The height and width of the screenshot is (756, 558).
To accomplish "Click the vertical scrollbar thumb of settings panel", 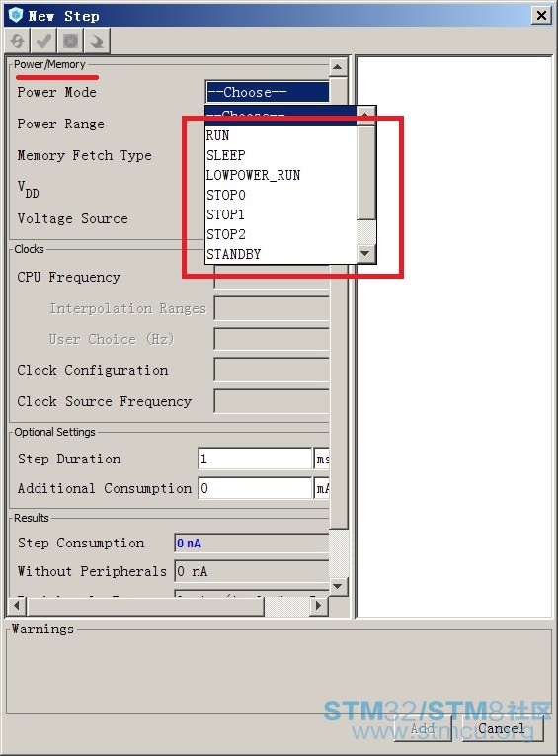I will 339,302.
